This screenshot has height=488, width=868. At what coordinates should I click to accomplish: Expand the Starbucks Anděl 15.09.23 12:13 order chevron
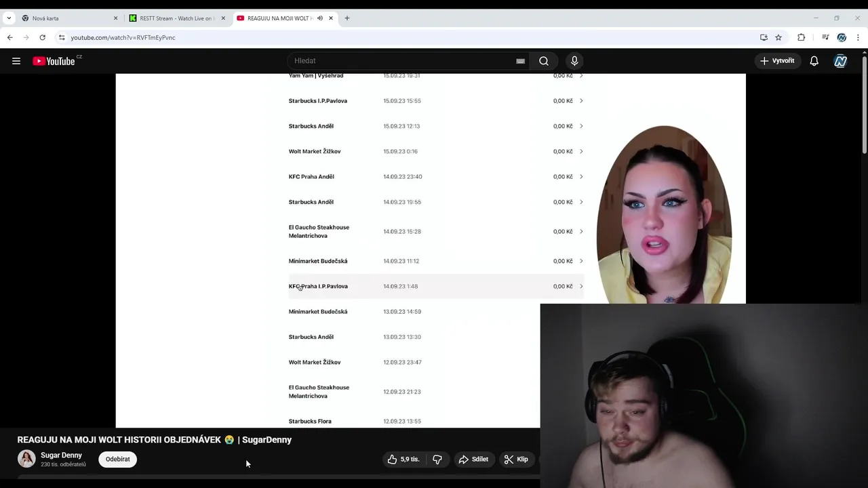pos(581,126)
